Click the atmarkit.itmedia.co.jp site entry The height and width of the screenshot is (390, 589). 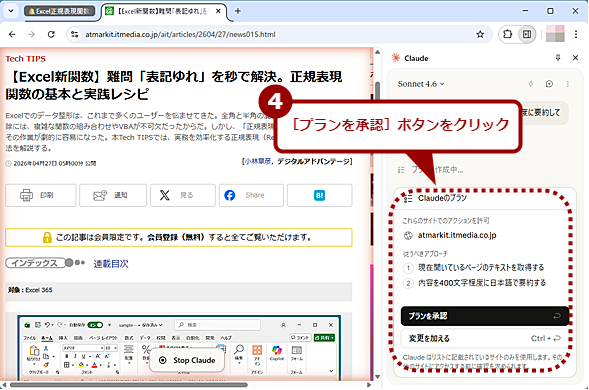click(450, 236)
